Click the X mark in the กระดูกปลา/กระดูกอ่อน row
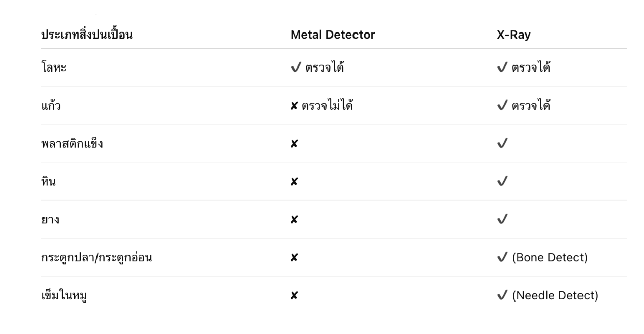 pyautogui.click(x=294, y=258)
